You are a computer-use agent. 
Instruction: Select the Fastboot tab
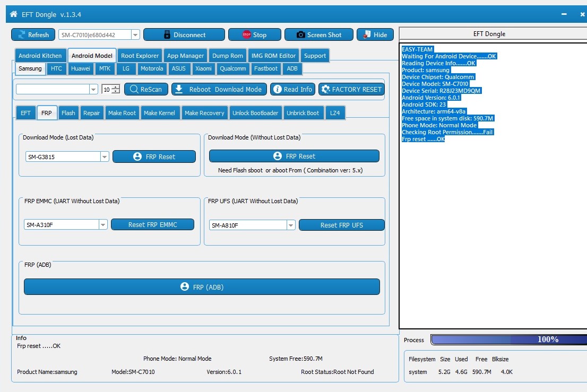(266, 69)
